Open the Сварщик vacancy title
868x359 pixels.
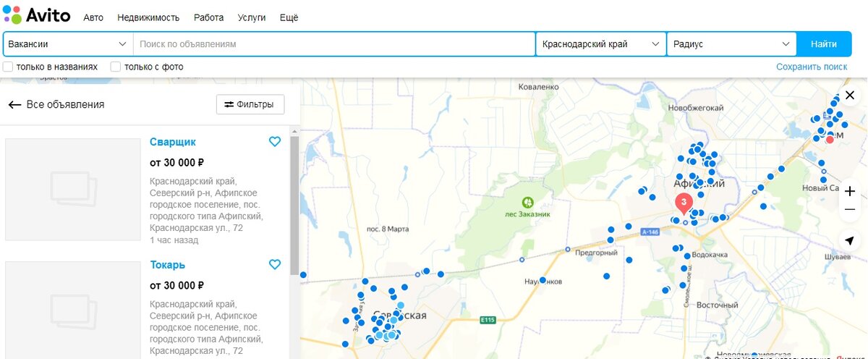(173, 142)
